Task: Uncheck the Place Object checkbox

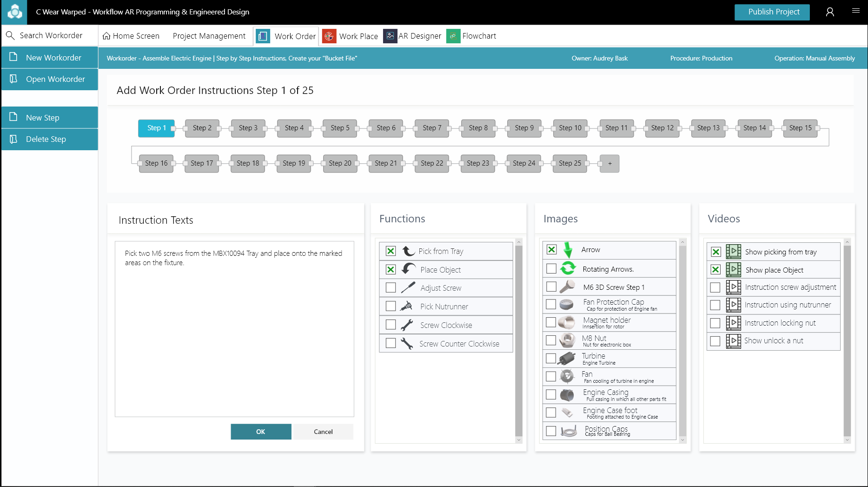Action: click(x=391, y=269)
